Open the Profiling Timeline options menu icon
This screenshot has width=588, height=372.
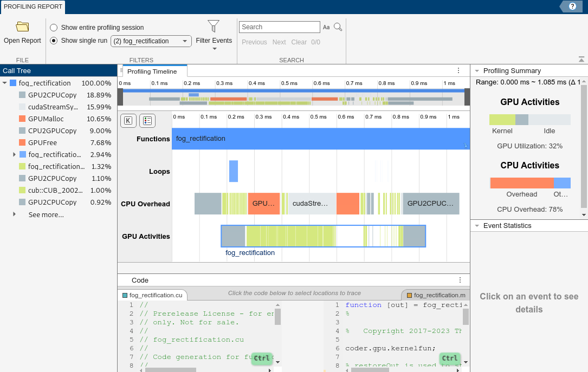point(458,70)
